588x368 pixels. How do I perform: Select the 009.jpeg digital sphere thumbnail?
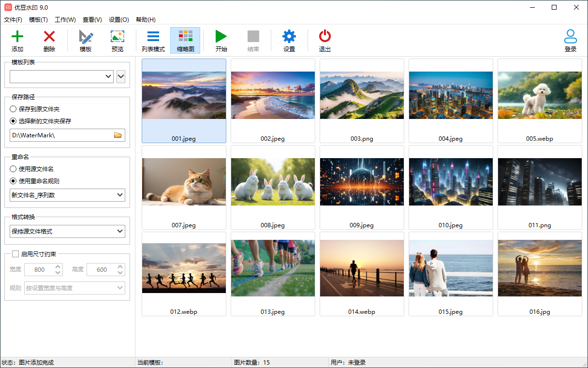point(362,188)
